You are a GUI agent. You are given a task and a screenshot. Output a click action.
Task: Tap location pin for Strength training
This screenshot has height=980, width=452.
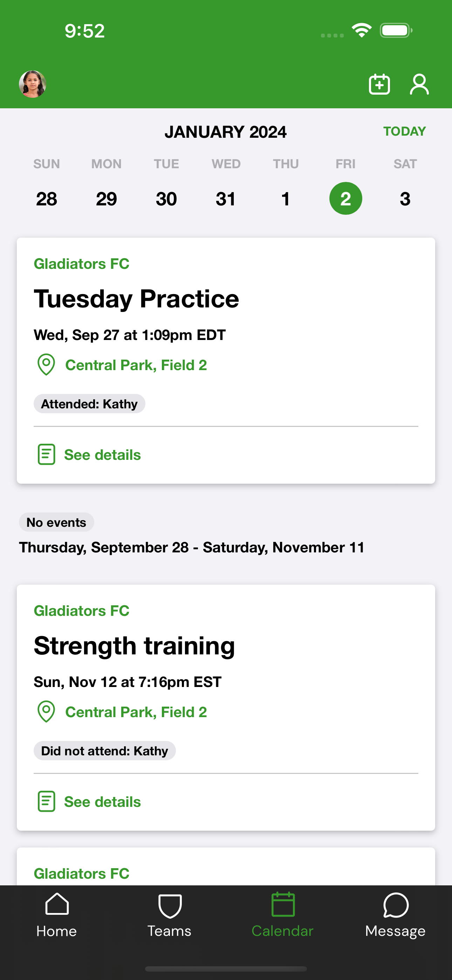(46, 712)
